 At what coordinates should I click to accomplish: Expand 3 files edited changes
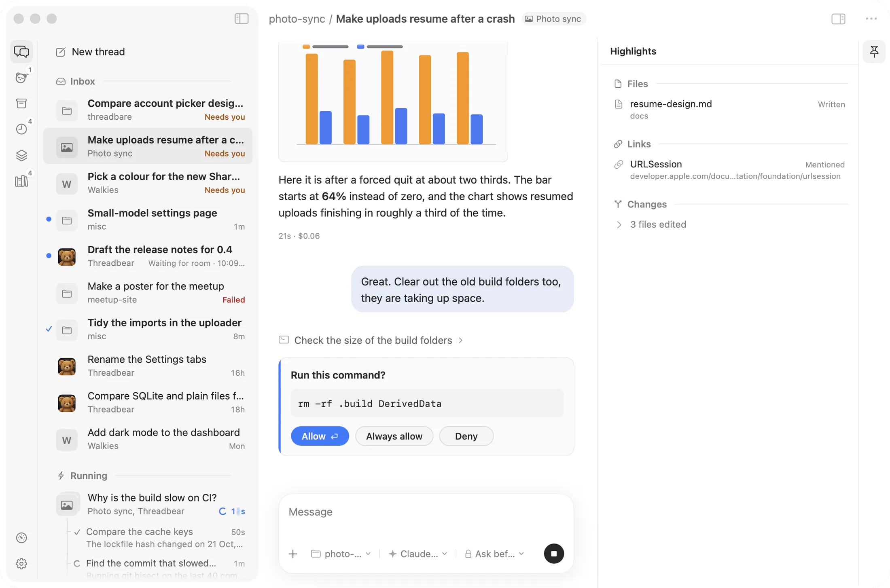point(651,224)
